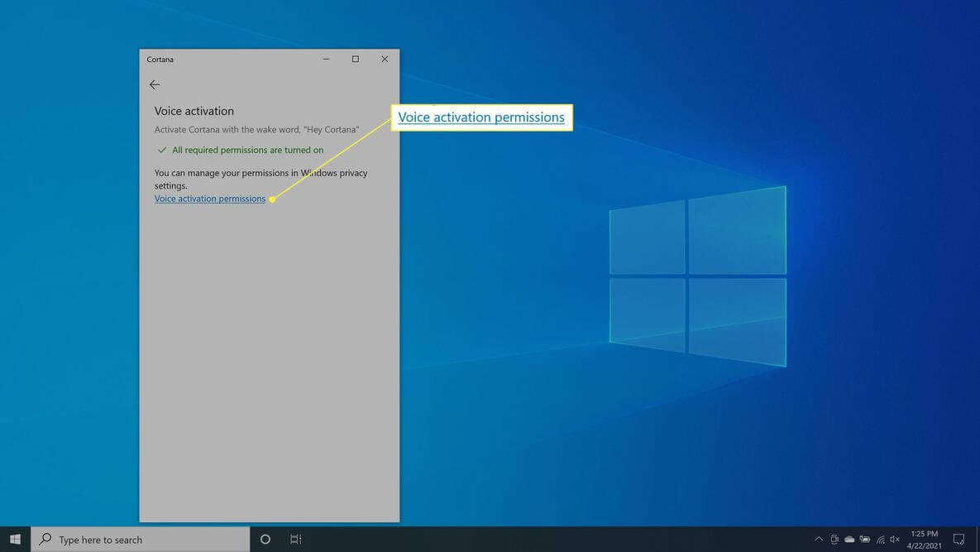Open the Action Center notifications icon
980x552 pixels.
[958, 539]
